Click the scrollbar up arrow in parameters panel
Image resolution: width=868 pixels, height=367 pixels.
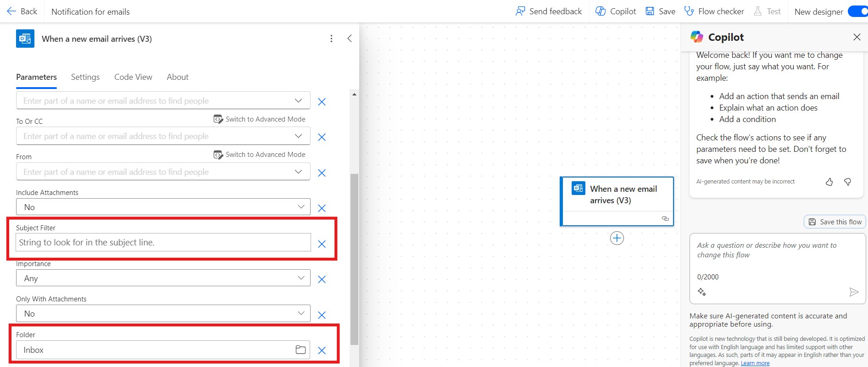354,94
